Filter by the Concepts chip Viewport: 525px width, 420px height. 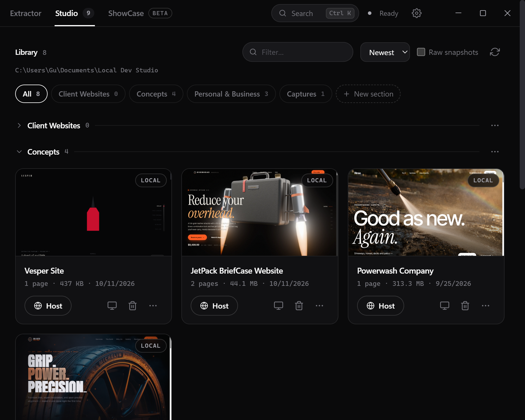click(x=156, y=94)
